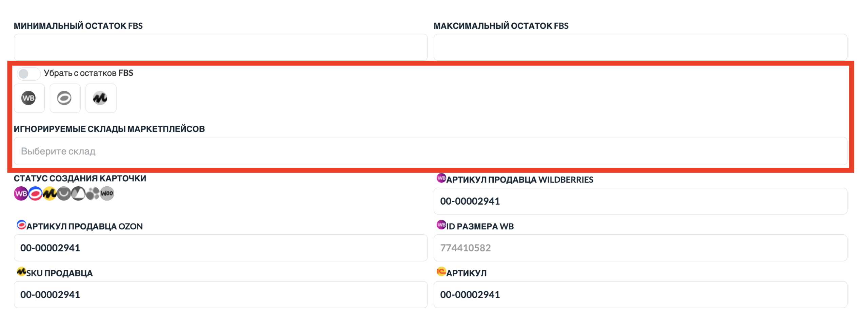
Task: Focus the Минимальный остаток FBS field
Action: coord(220,47)
